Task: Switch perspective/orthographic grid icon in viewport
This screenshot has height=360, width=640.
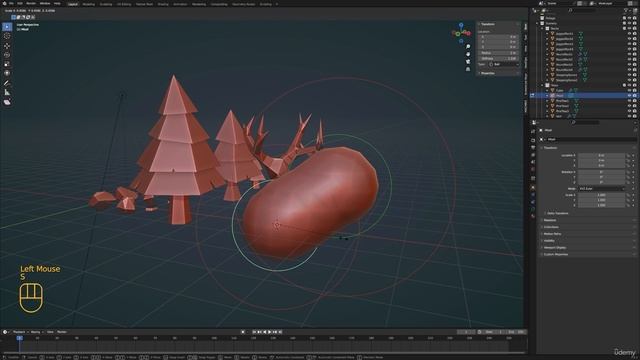Action: click(468, 69)
